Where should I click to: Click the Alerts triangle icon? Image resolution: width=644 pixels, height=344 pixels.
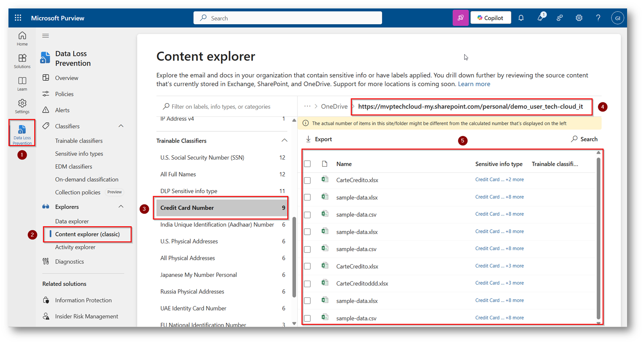click(x=46, y=110)
